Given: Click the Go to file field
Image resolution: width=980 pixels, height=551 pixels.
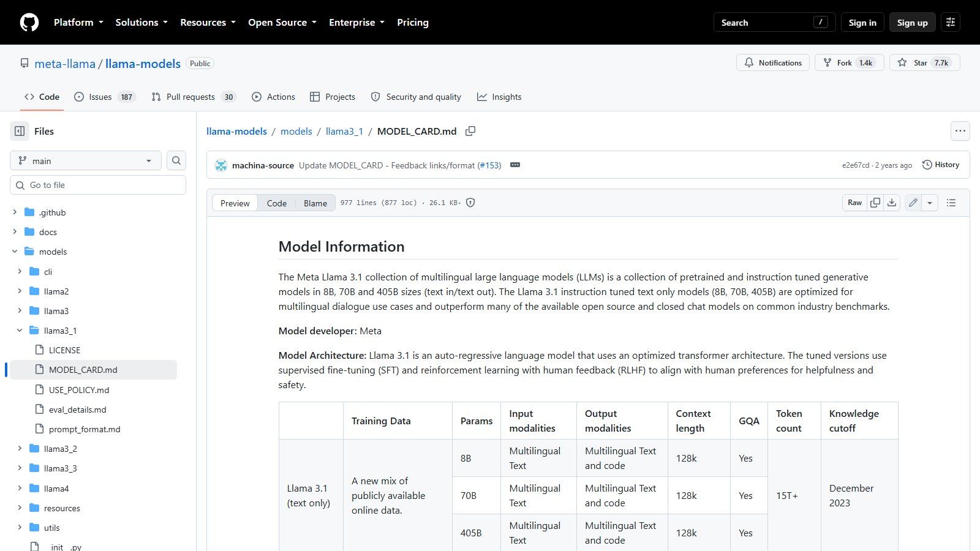Looking at the screenshot, I should [98, 185].
